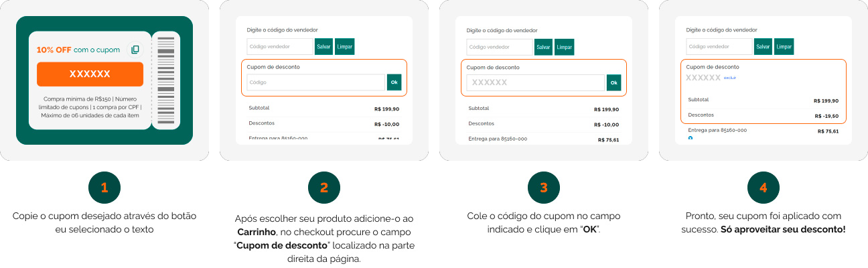Screen dimensions: 868x268
Task: Click the Código vendedor field in step 2
Action: coord(280,47)
